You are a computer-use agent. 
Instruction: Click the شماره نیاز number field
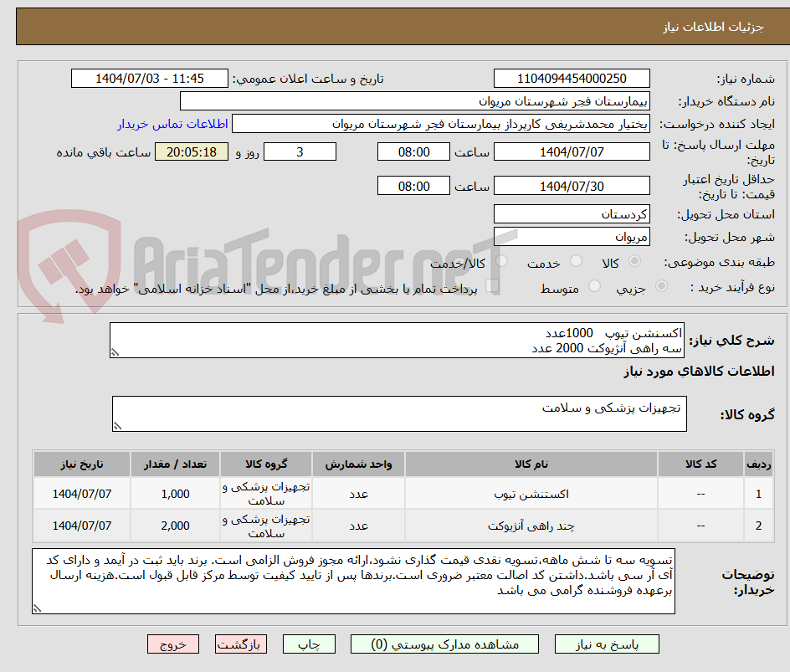(x=572, y=78)
